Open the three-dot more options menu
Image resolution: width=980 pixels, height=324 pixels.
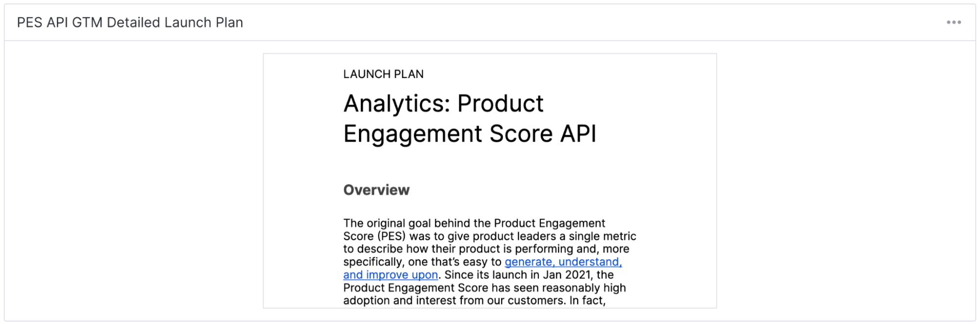[954, 23]
